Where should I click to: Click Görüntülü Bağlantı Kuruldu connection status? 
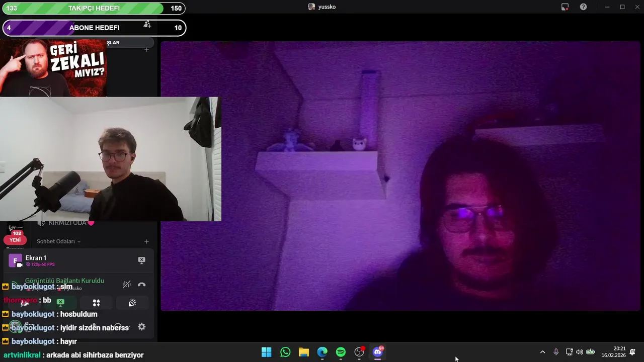pyautogui.click(x=64, y=281)
